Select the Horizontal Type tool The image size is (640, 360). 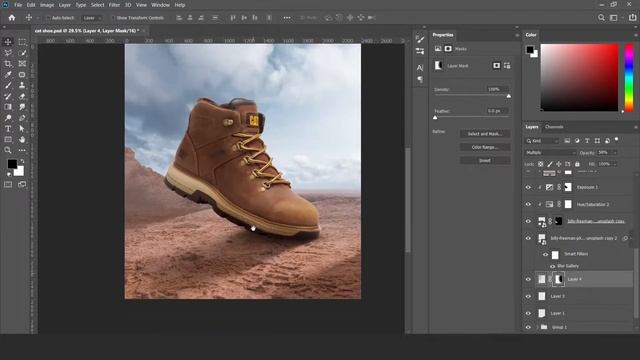tap(8, 129)
